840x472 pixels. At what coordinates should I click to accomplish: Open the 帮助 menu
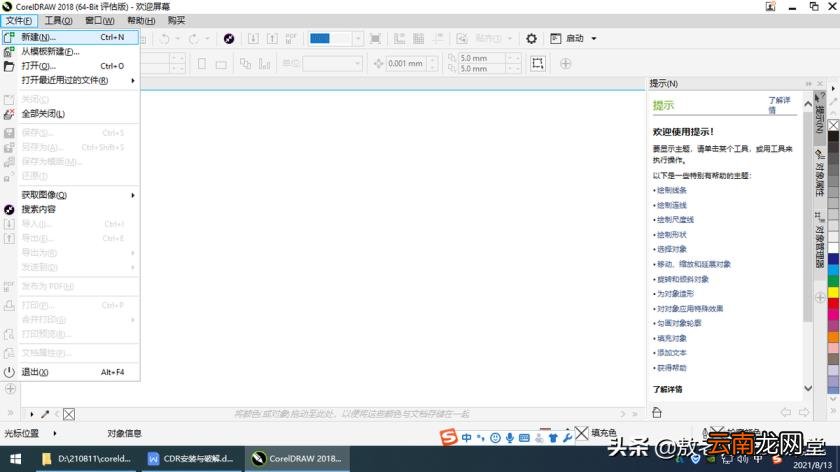[x=141, y=20]
